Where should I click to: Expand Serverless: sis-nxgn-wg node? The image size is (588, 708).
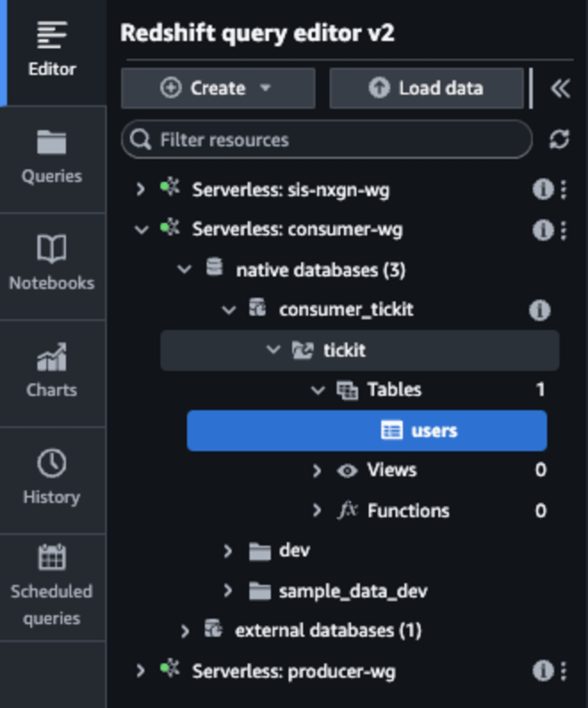140,189
